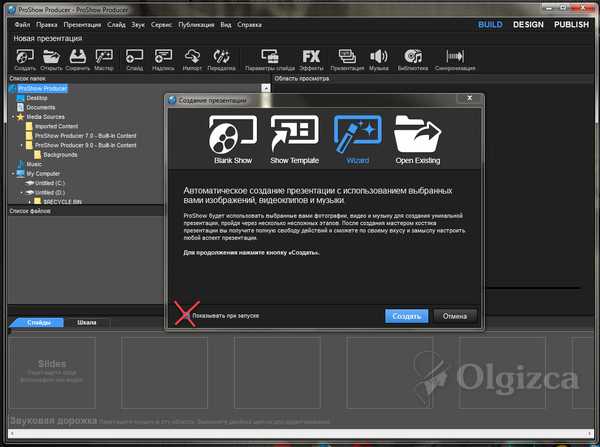Image resolution: width=600 pixels, height=447 pixels.
Task: Choose Show Template in the dialog
Action: 295,140
